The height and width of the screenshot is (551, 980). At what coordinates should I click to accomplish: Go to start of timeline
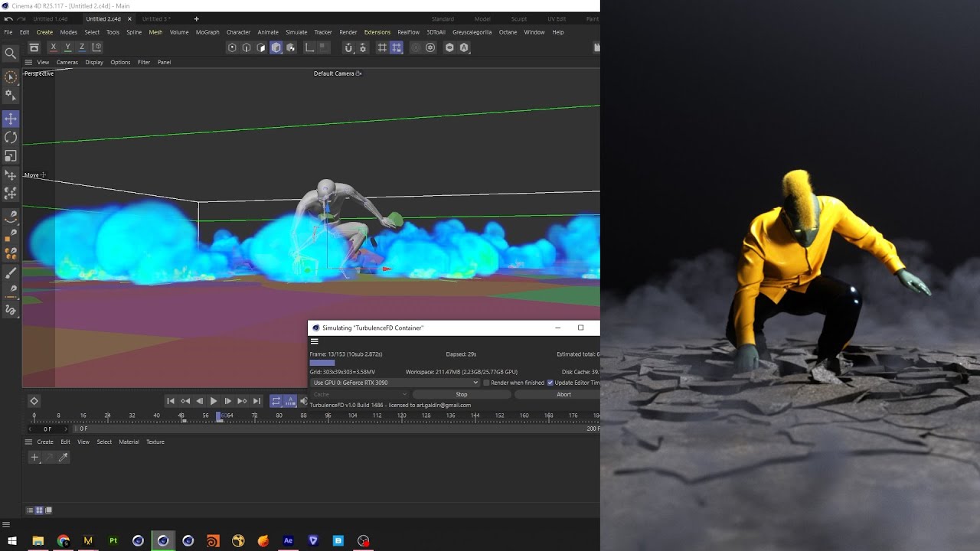171,401
